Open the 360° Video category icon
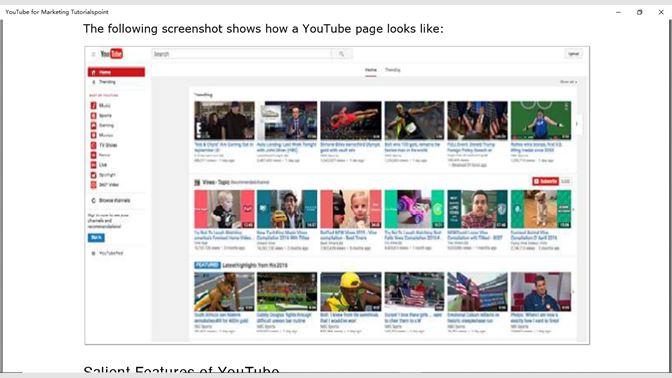Screen dimensions: 672x378 pyautogui.click(x=93, y=185)
